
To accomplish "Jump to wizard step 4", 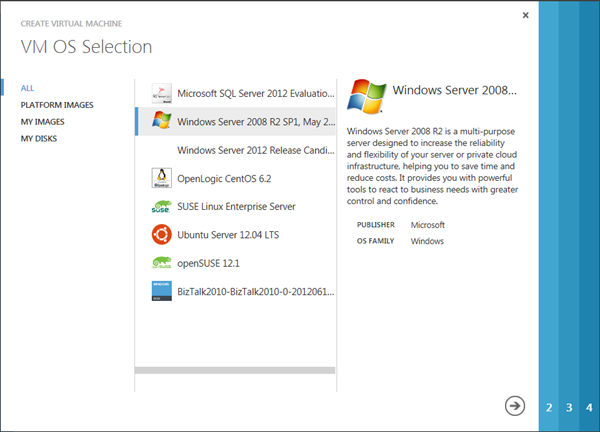I will coord(589,408).
